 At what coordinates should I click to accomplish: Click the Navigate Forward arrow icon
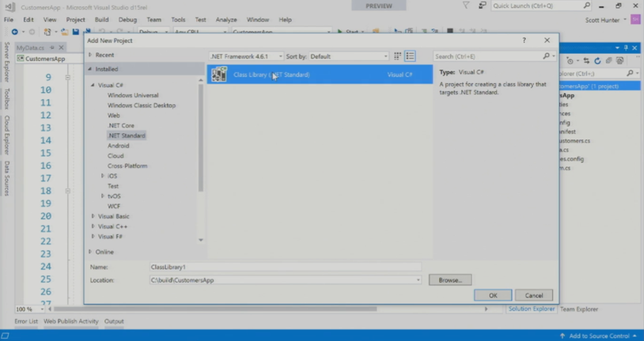[x=32, y=31]
